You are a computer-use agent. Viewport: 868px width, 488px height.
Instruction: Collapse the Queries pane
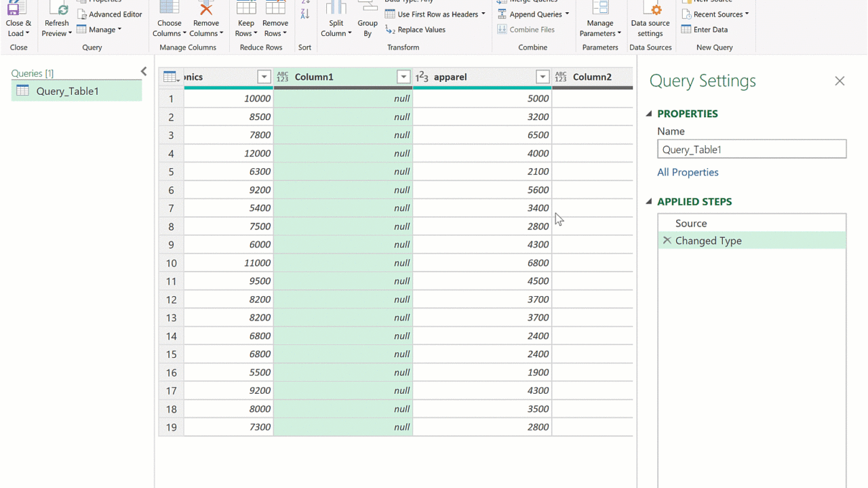(144, 72)
